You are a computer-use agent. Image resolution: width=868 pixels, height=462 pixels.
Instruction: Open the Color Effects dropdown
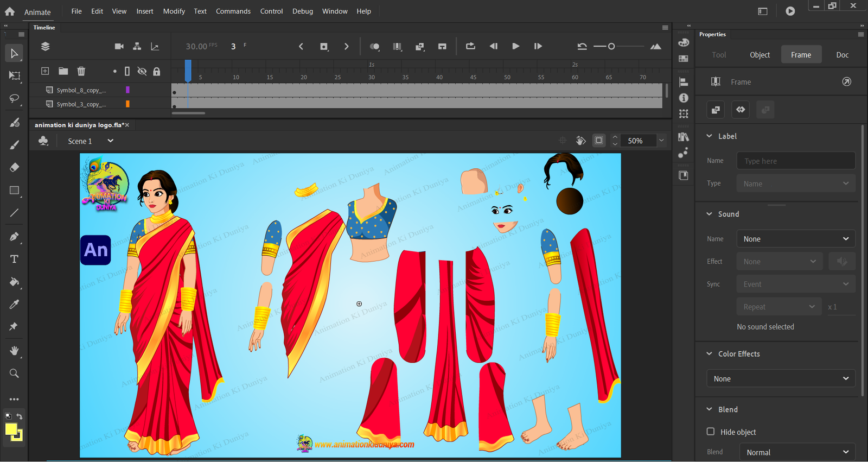point(781,378)
